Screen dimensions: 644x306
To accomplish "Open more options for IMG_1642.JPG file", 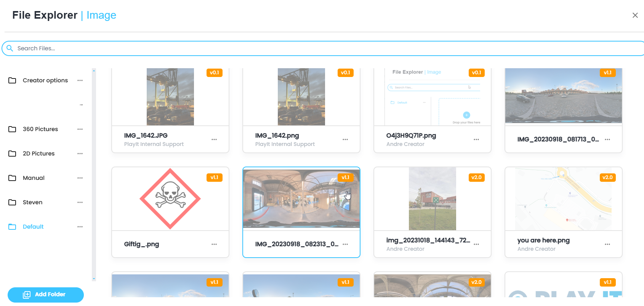I will click(214, 139).
